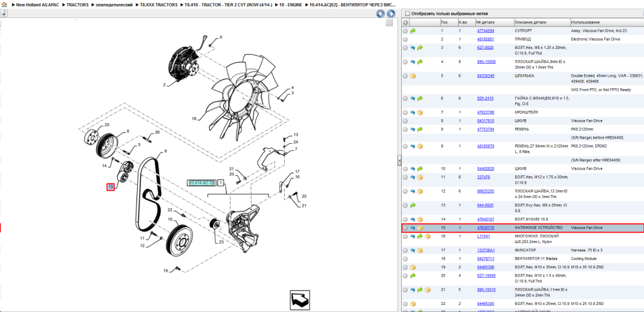
Task: Click the green arrow icon in the 844-8025 row
Action: (x=413, y=206)
